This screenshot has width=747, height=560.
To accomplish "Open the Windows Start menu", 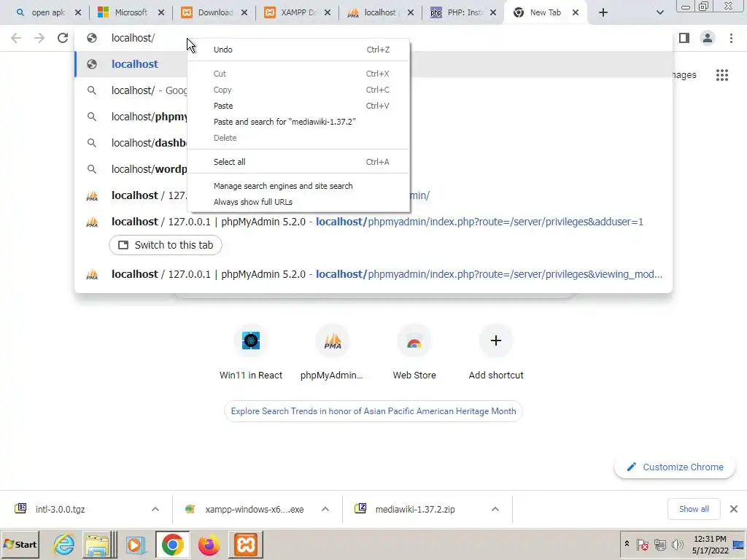I will point(20,545).
